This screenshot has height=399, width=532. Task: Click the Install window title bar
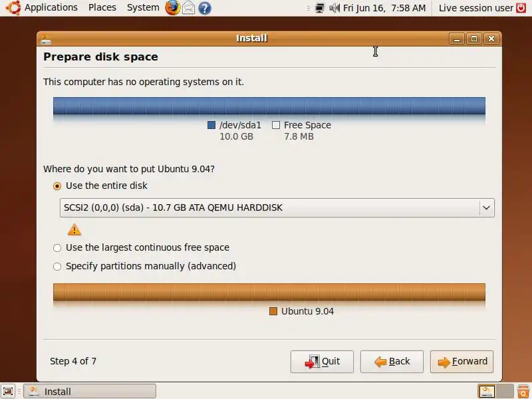click(x=251, y=39)
